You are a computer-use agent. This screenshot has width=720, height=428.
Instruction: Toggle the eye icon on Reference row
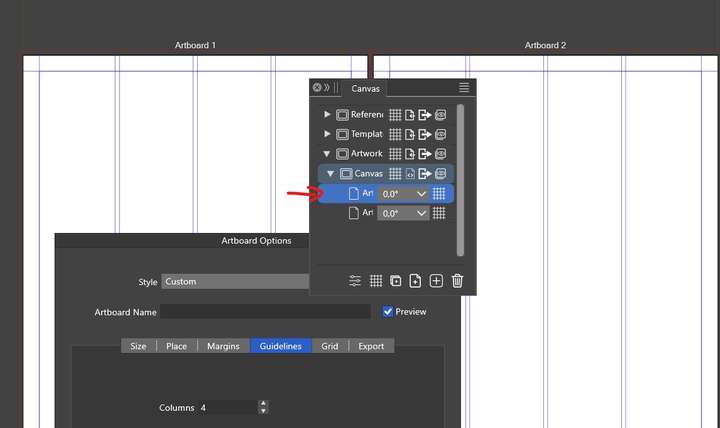(x=440, y=114)
